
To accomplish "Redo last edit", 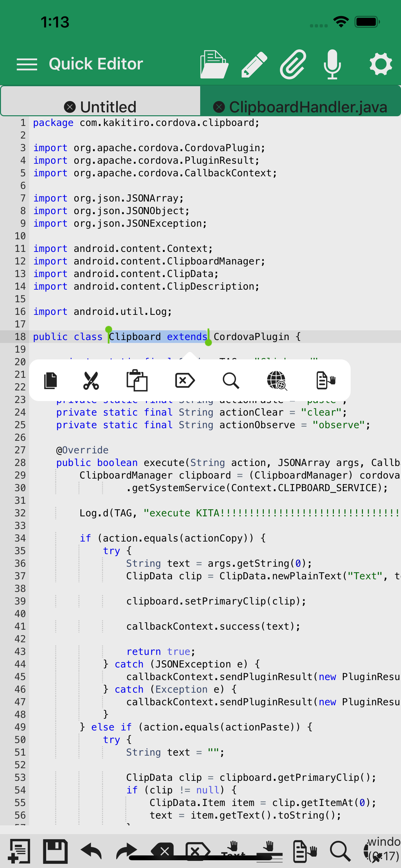I will (x=126, y=851).
